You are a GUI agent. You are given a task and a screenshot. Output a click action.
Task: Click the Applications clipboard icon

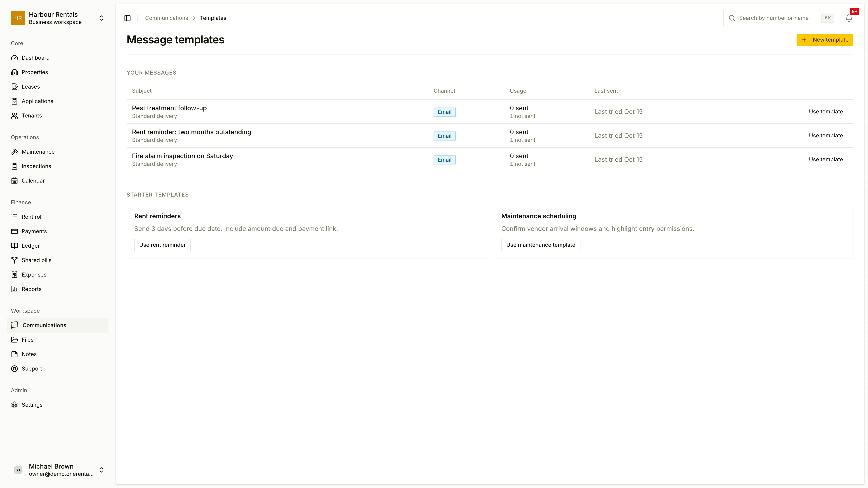[14, 101]
